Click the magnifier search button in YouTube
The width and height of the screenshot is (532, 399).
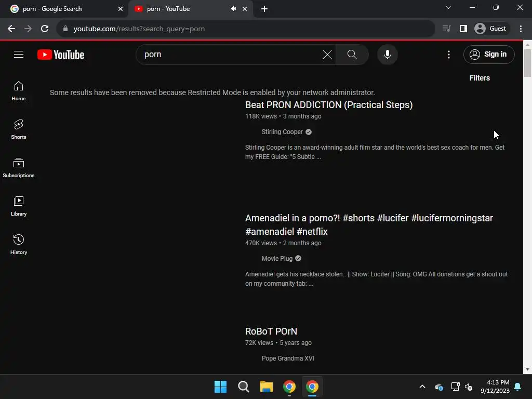click(352, 55)
